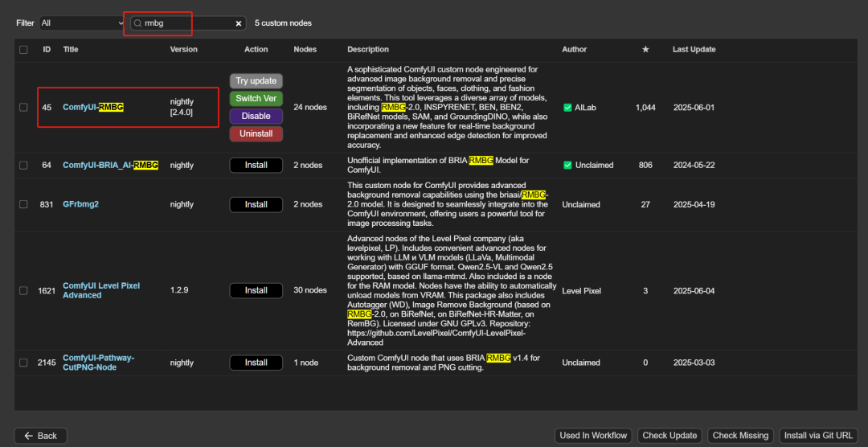
Task: Sort by the star column header
Action: 645,49
